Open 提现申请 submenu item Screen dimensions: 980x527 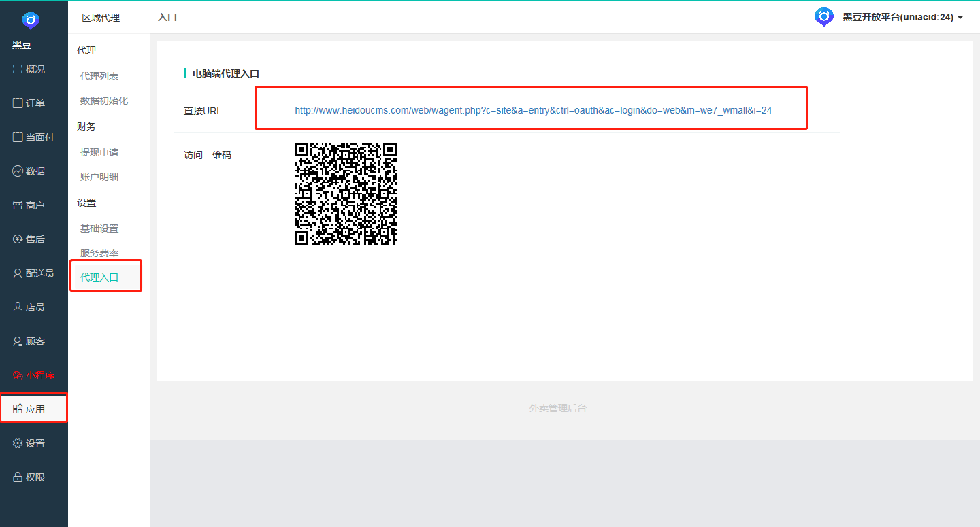click(99, 152)
